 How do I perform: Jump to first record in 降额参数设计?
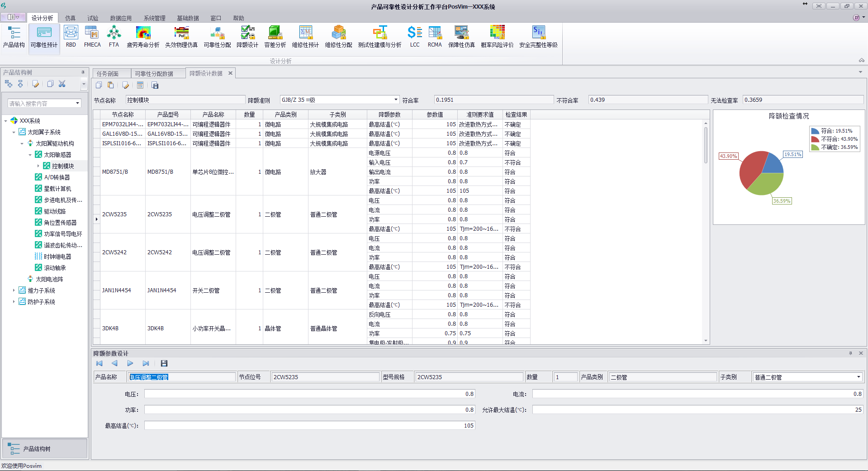(100, 363)
